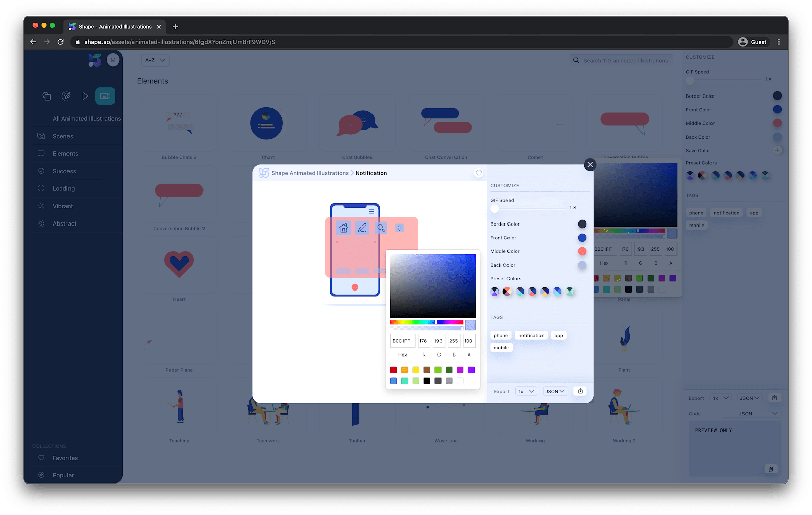812x515 pixels.
Task: Click the Search 113 animated illustrations field
Action: 622,60
